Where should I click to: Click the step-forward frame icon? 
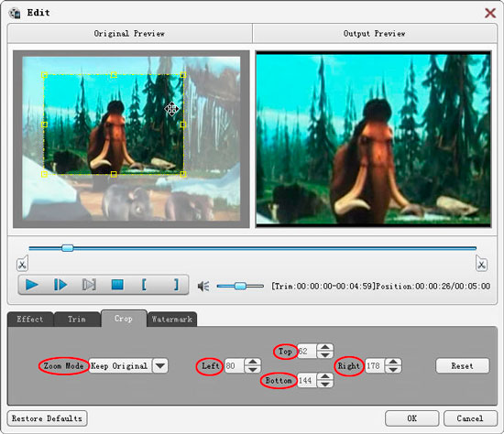89,285
